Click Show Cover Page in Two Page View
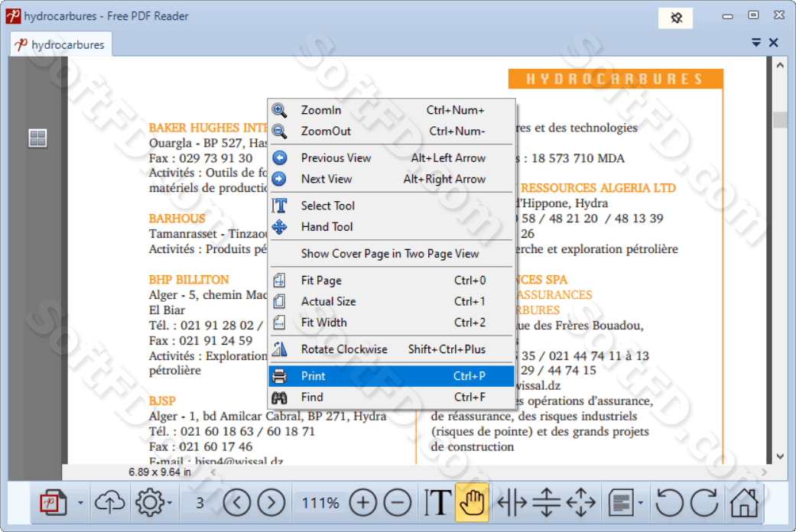 click(x=392, y=254)
